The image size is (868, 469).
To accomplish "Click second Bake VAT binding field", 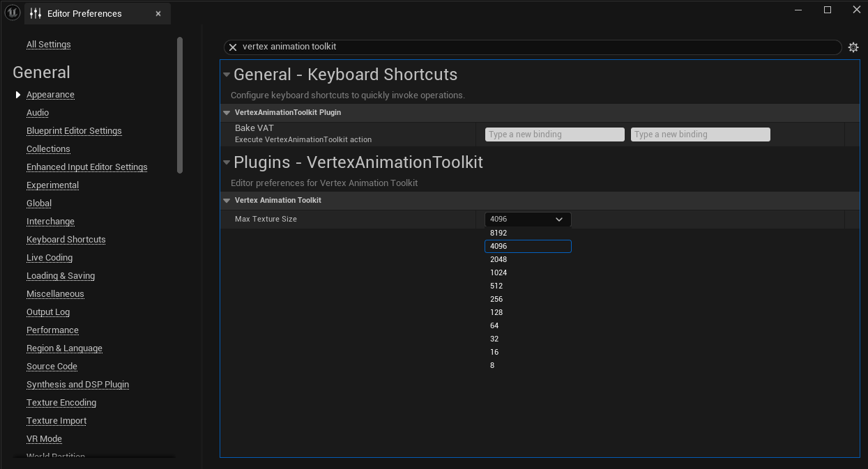I will [701, 134].
